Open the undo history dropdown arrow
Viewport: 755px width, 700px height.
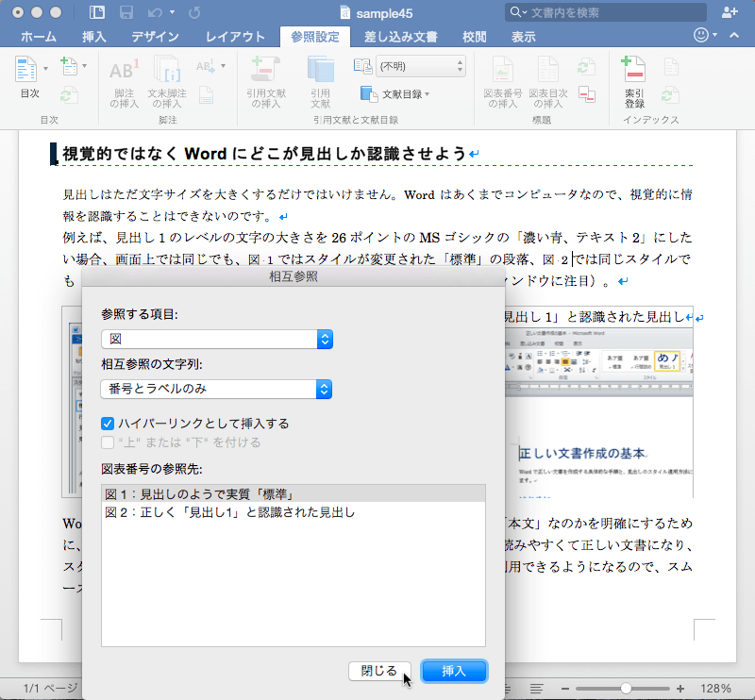pyautogui.click(x=173, y=12)
